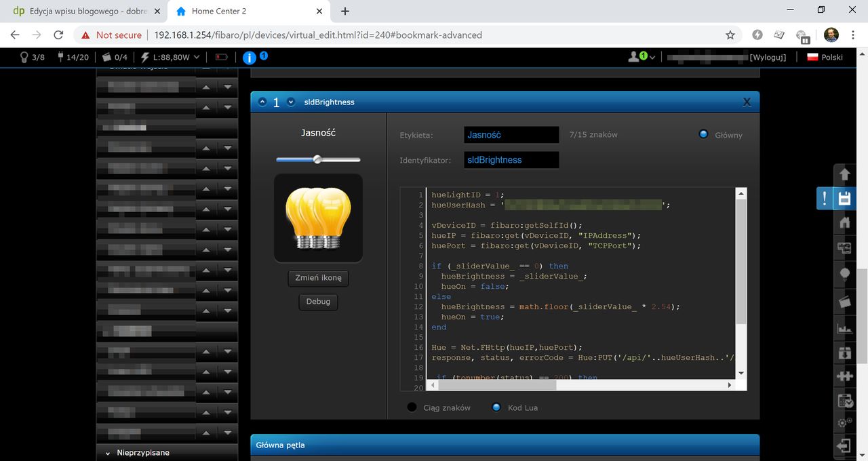The width and height of the screenshot is (868, 461).
Task: Click the save floppy disk icon
Action: pos(844,198)
